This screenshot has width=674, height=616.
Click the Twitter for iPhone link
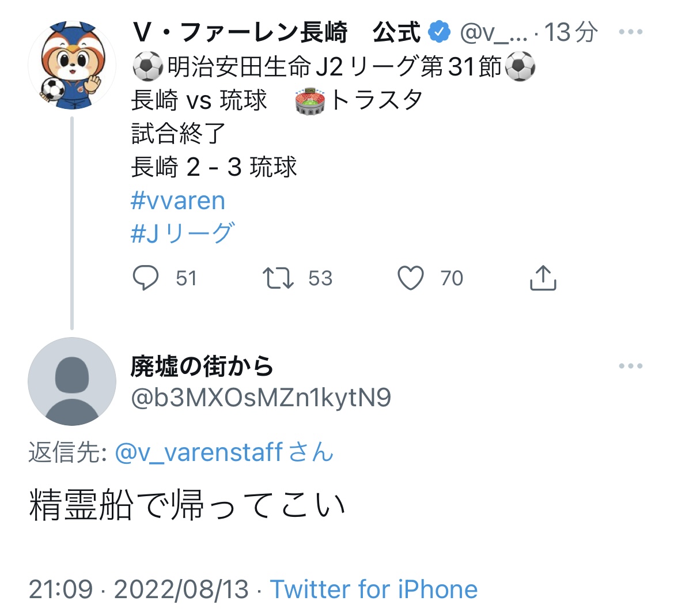pos(374,589)
